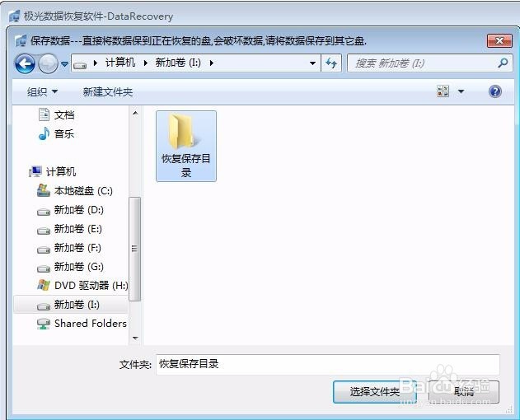This screenshot has width=520, height=420.
Task: Open 新加卷 (E:) in the sidebar
Action: (x=78, y=229)
